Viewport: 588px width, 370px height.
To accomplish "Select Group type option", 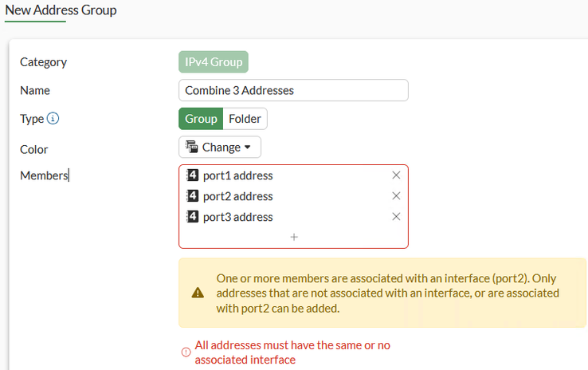I will coord(201,119).
